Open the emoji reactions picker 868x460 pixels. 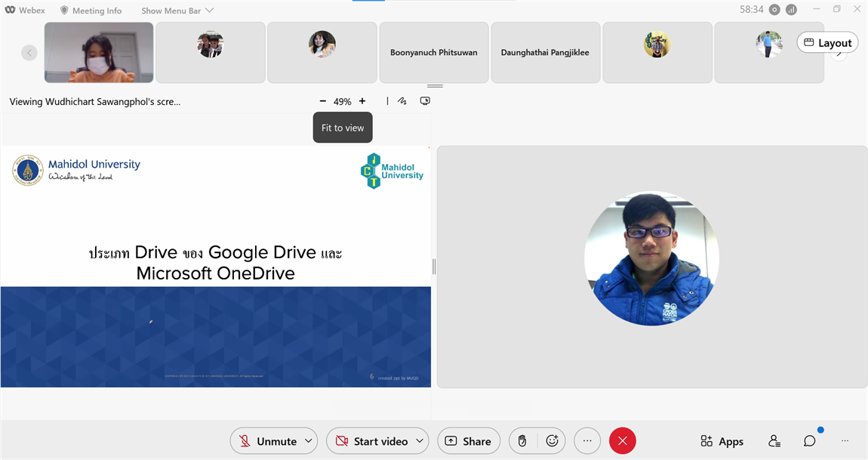point(552,441)
